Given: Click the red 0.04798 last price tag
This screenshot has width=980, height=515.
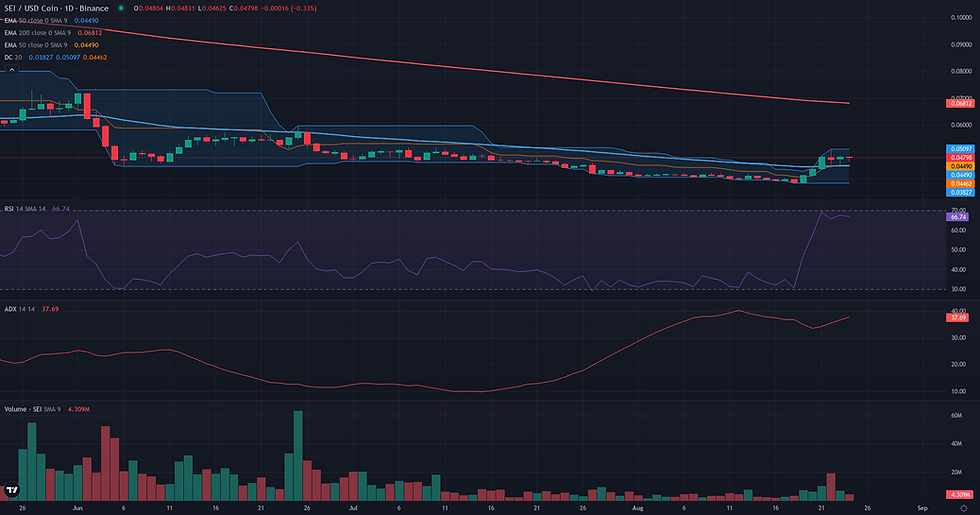Looking at the screenshot, I should (x=960, y=158).
